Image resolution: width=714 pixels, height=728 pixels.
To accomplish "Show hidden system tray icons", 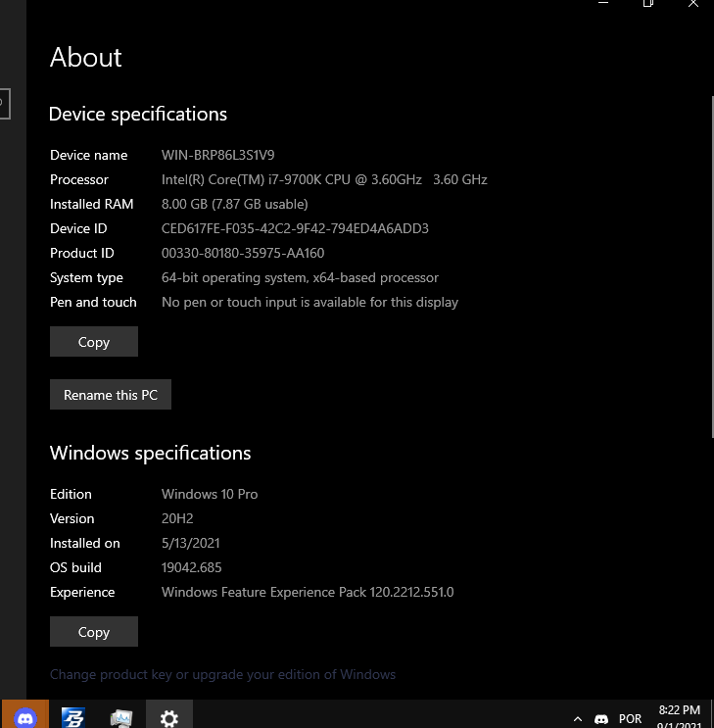I will [x=578, y=719].
